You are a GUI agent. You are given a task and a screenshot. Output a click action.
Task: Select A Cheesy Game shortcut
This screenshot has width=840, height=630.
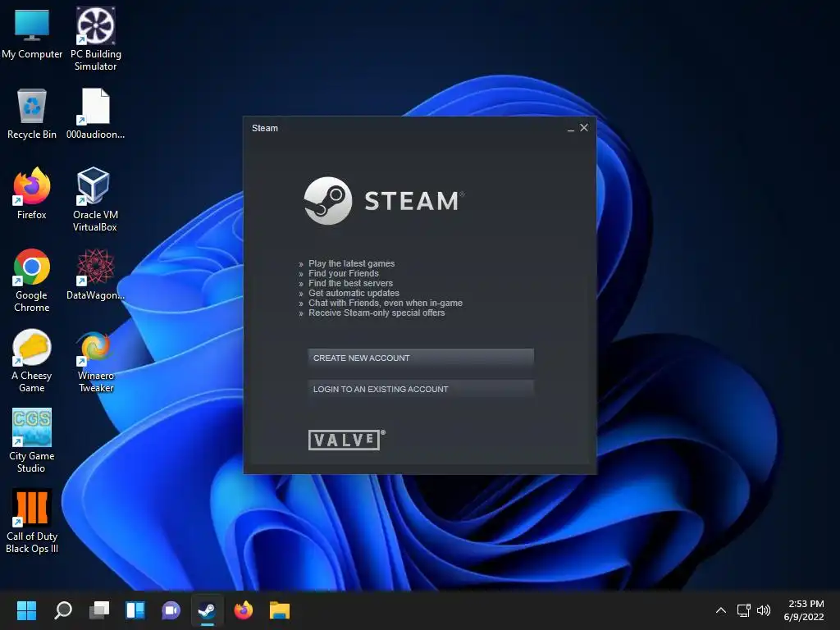[32, 360]
